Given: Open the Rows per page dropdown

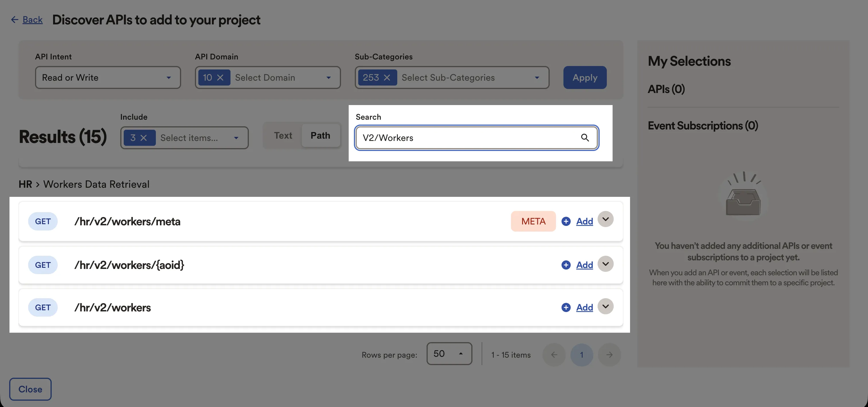Looking at the screenshot, I should tap(449, 353).
